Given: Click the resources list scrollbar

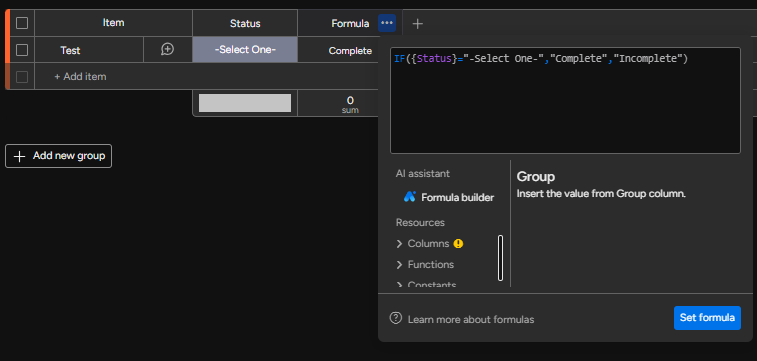Looking at the screenshot, I should [x=500, y=258].
